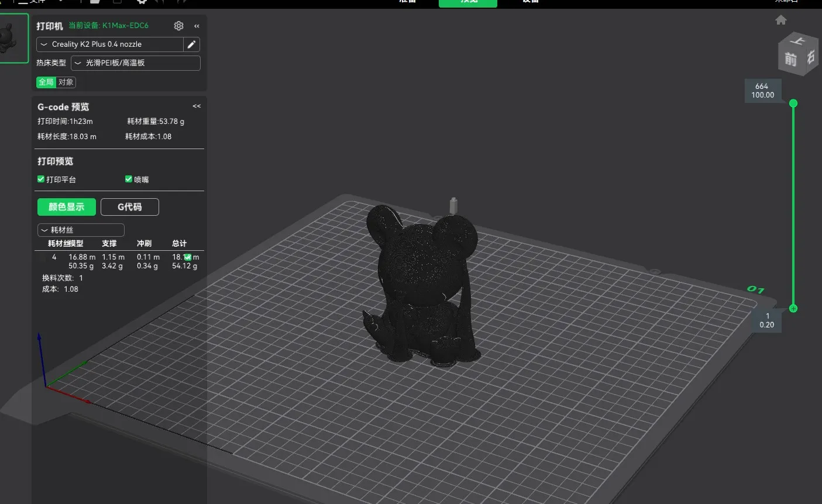The height and width of the screenshot is (504, 822).
Task: Reset view with the home icon
Action: tap(781, 20)
